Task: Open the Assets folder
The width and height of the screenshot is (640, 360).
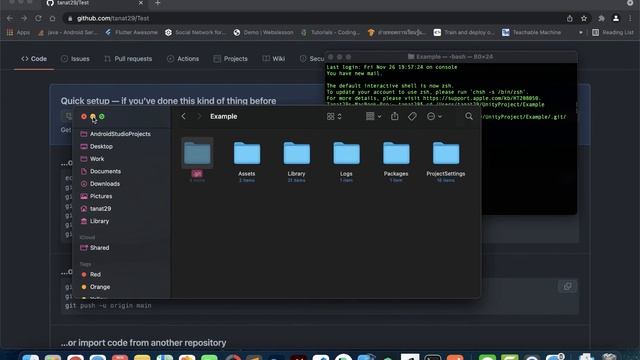Action: pos(247,154)
